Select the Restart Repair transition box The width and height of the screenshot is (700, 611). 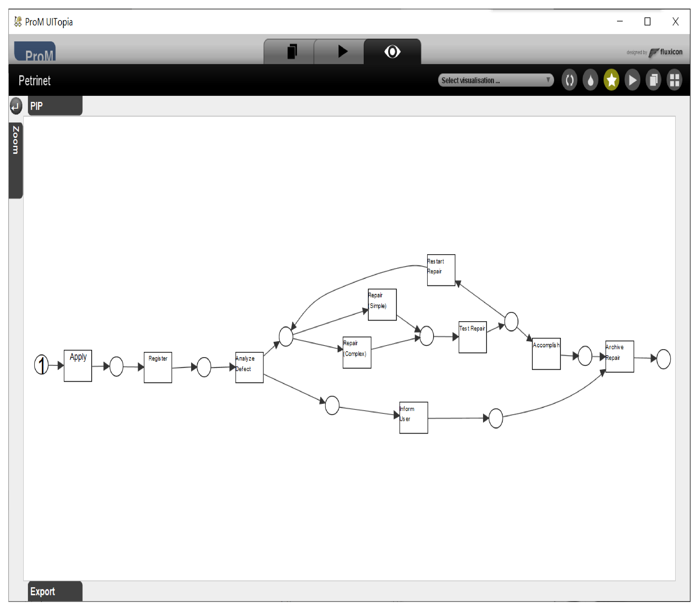coord(441,270)
